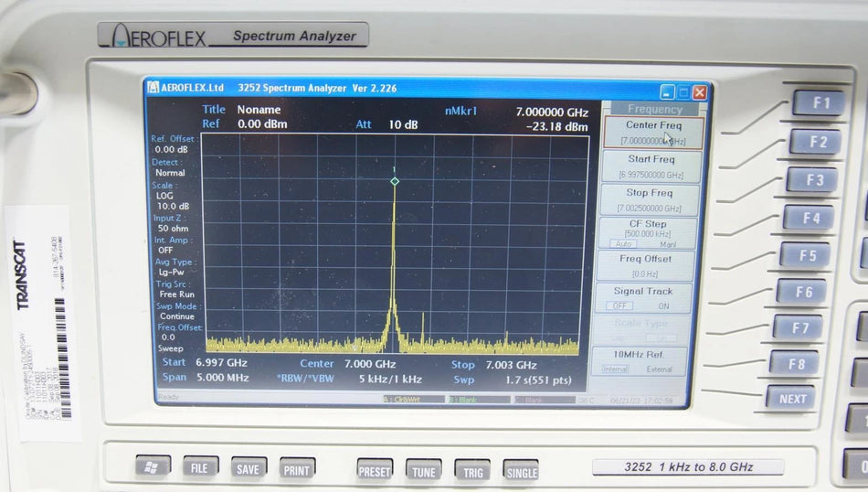
Task: Click the Center 7.000 GHz readout
Action: (370, 364)
